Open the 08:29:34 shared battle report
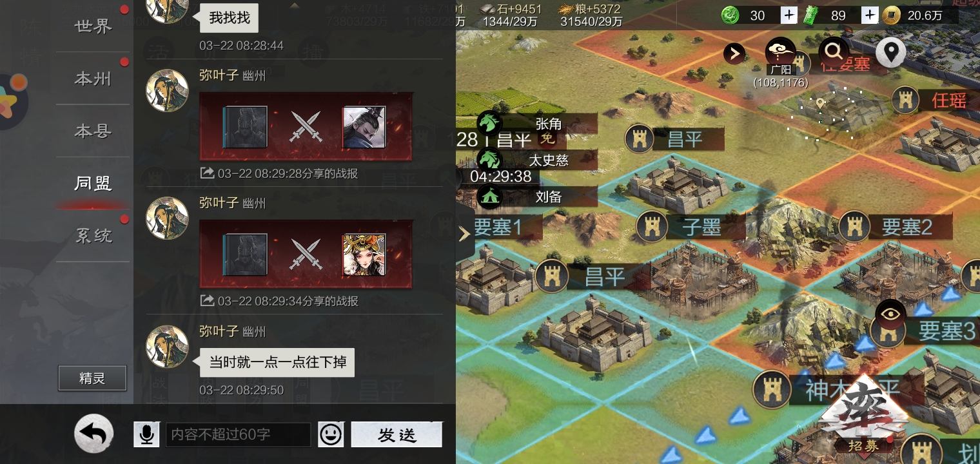 306,254
